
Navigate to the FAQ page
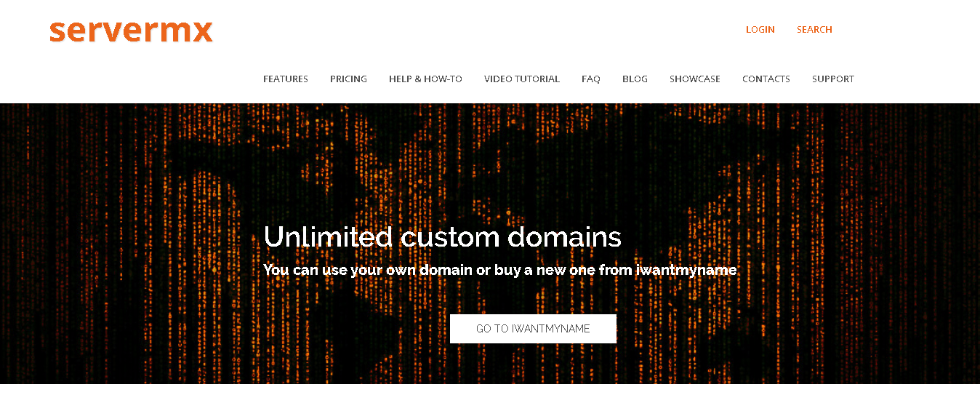pos(591,79)
